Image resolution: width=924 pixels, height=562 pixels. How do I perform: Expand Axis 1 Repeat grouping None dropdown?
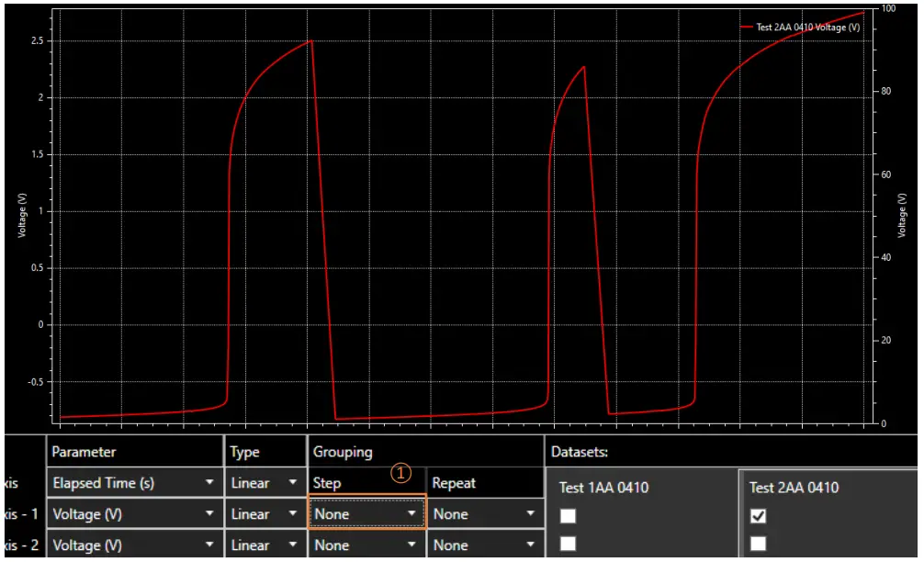(x=485, y=514)
